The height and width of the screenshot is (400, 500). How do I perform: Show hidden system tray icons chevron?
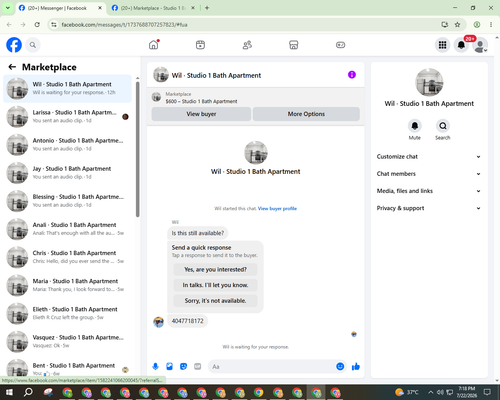[431, 392]
